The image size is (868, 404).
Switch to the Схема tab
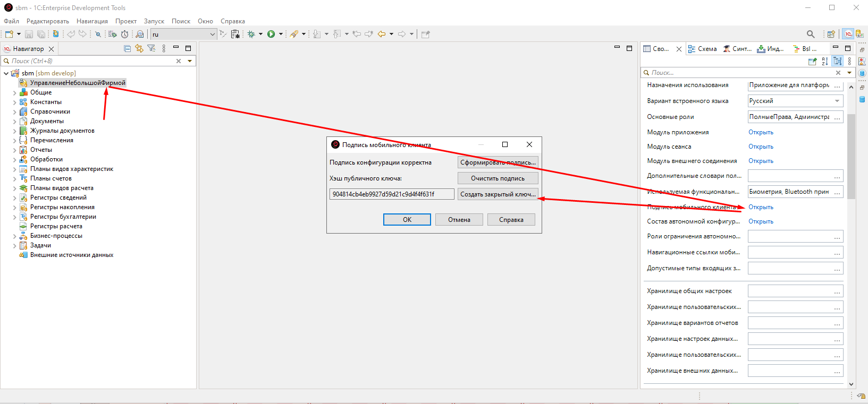pyautogui.click(x=703, y=49)
